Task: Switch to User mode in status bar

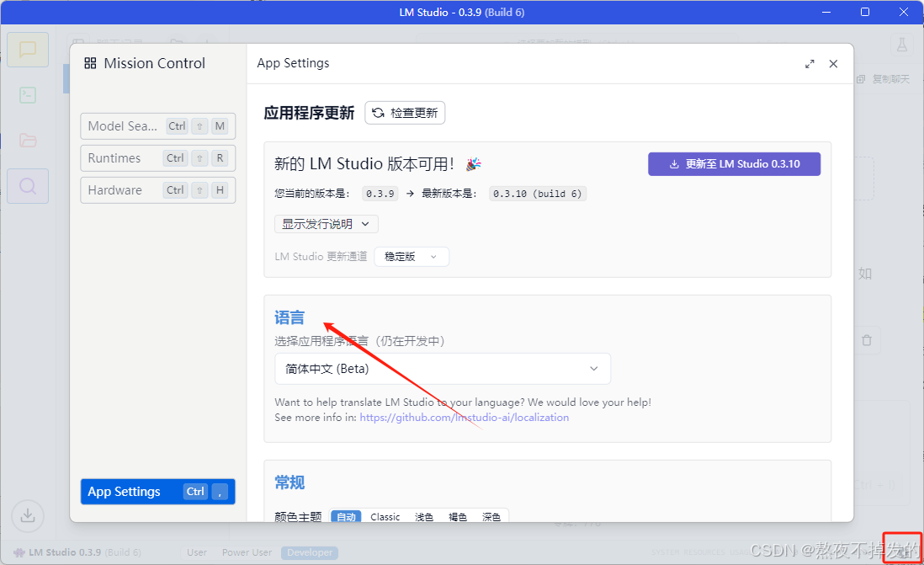Action: [x=197, y=552]
